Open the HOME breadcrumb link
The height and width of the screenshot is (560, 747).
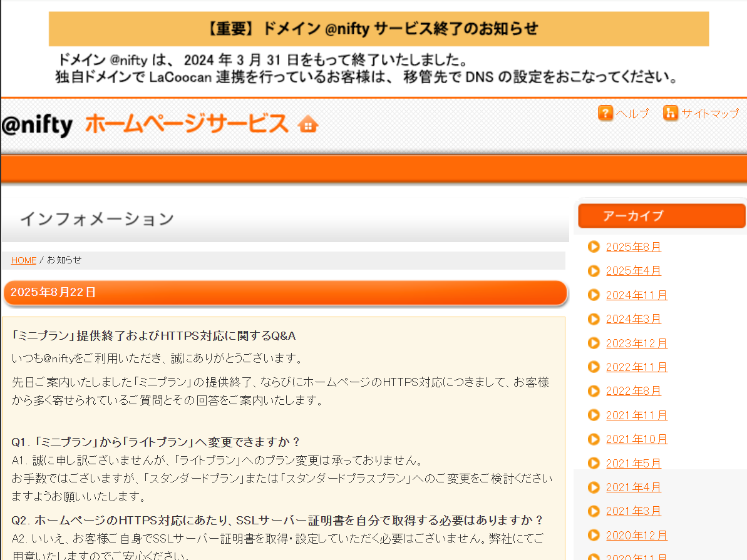tap(23, 260)
